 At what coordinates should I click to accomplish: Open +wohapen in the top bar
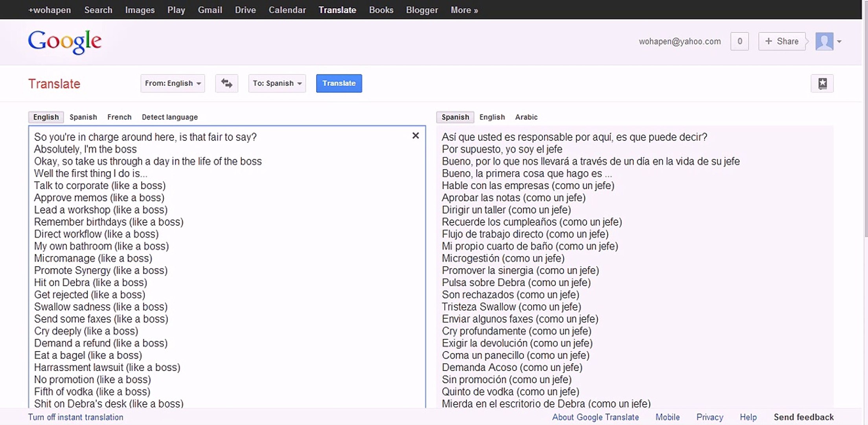pos(50,10)
